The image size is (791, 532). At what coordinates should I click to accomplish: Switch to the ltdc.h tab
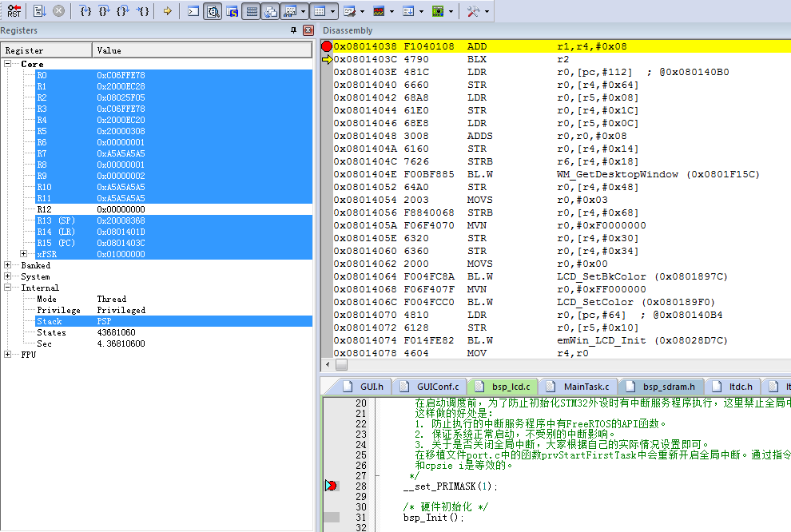coord(733,387)
